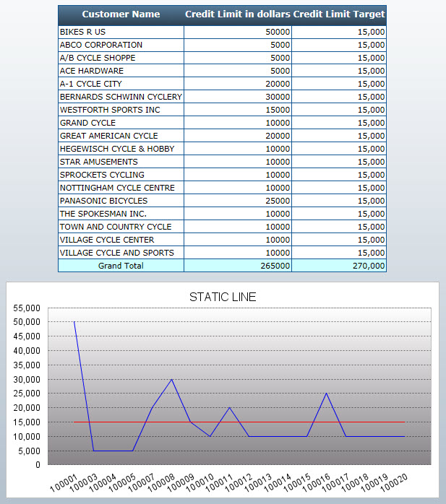Click the 270,000 target grand total

coord(339,266)
